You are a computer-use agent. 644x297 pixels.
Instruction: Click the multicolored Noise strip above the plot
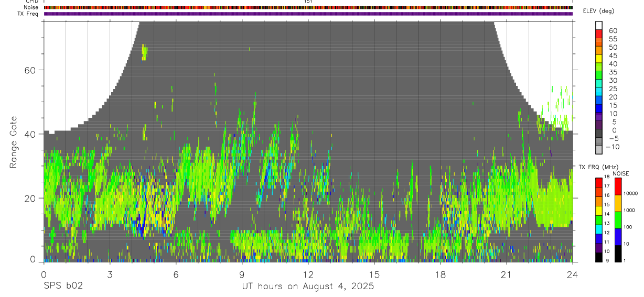pyautogui.click(x=308, y=7)
